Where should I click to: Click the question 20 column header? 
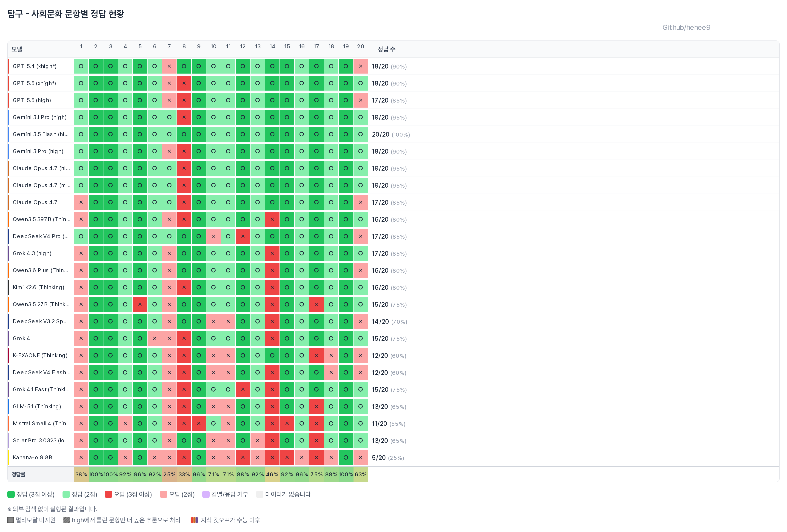(361, 46)
